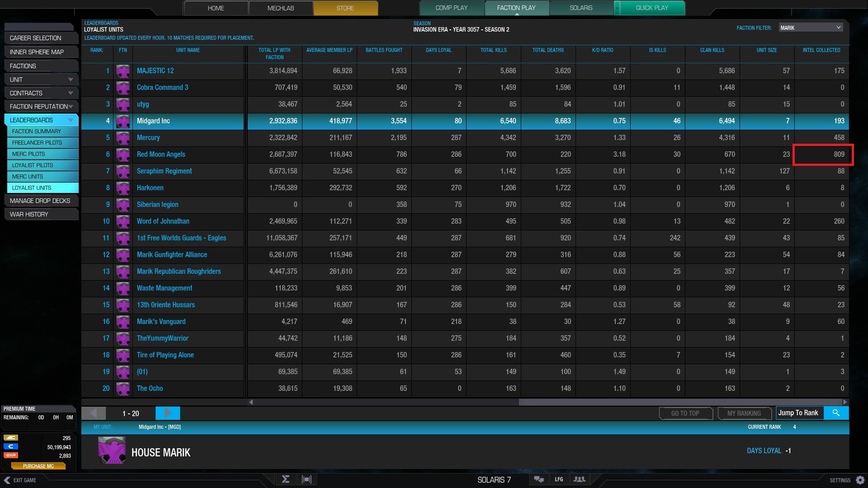Go to next leaderboard page arrow
Viewport: 868px width, 488px height.
point(168,413)
